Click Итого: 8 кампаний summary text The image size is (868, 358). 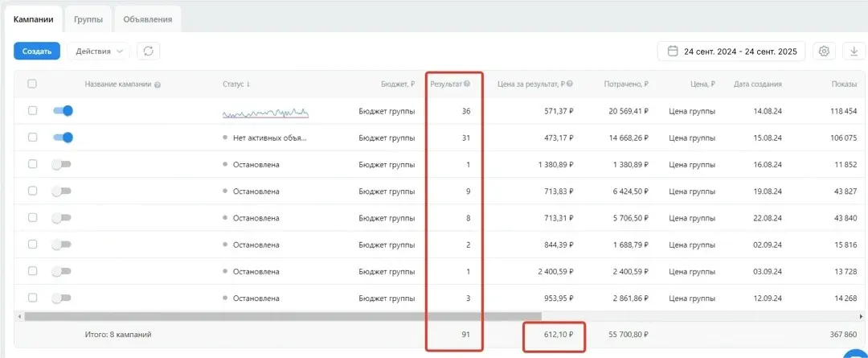(118, 335)
